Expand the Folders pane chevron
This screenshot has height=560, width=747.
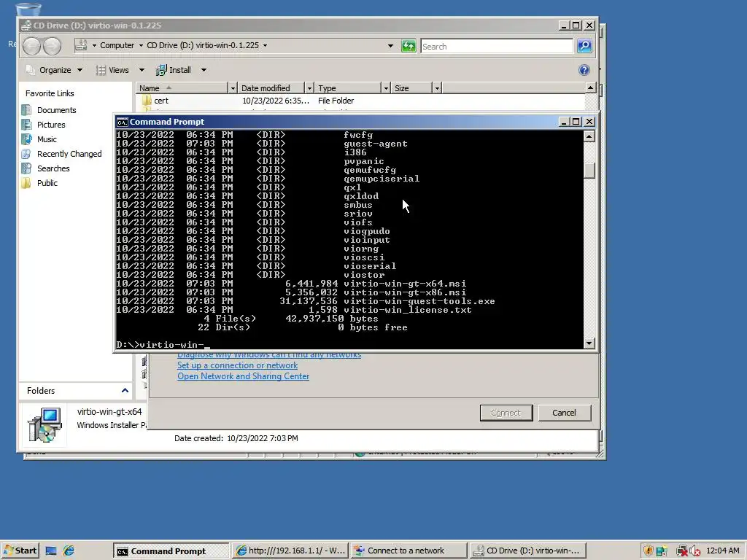pyautogui.click(x=125, y=391)
